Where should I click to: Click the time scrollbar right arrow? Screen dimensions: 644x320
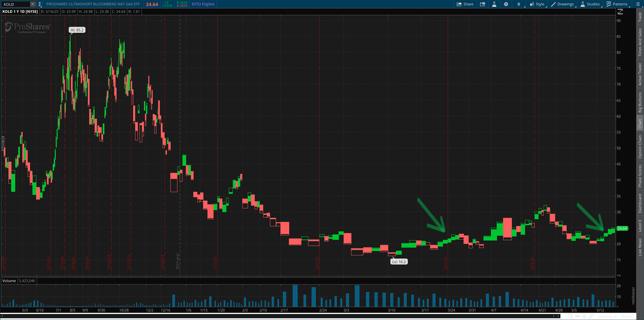pyautogui.click(x=559, y=316)
